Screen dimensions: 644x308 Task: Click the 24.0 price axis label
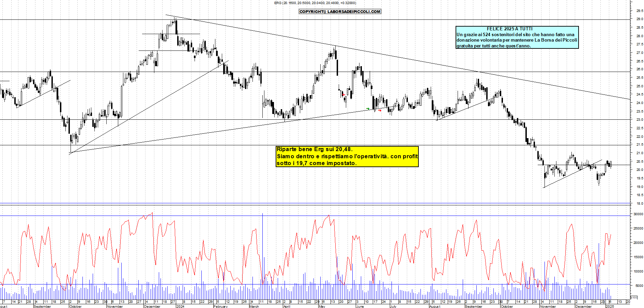pyautogui.click(x=639, y=103)
